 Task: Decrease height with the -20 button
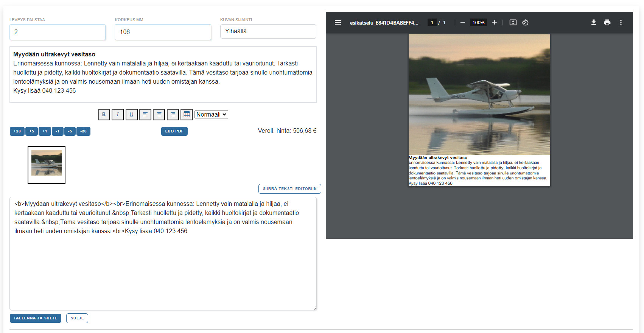click(x=83, y=131)
